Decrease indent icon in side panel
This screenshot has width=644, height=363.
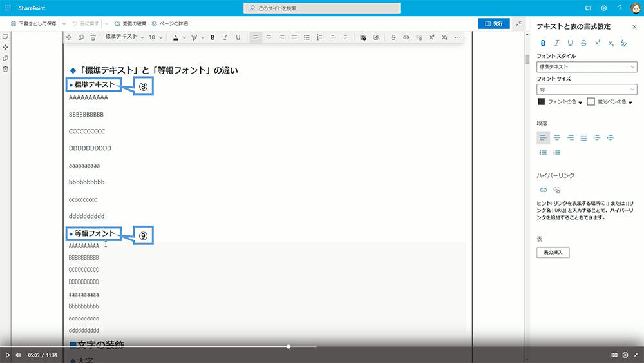pyautogui.click(x=611, y=138)
